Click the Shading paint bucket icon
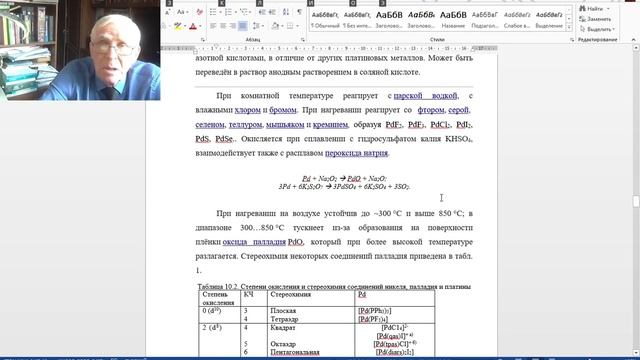 [x=275, y=26]
